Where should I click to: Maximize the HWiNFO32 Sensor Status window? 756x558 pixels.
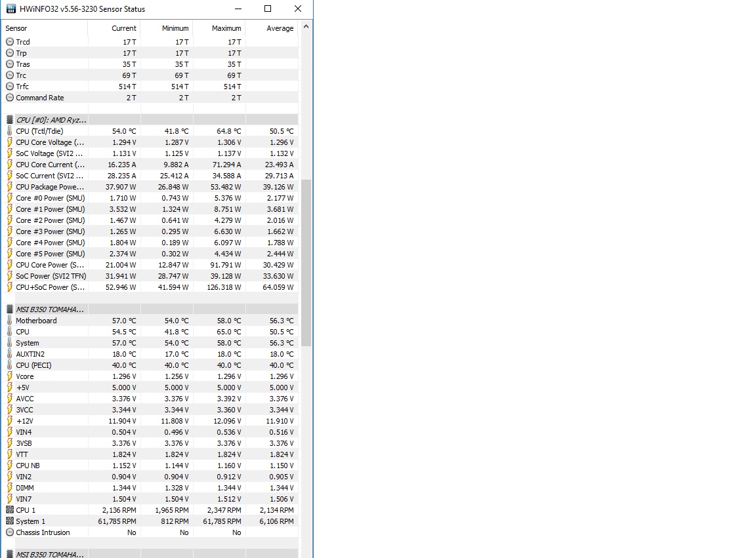click(x=268, y=9)
